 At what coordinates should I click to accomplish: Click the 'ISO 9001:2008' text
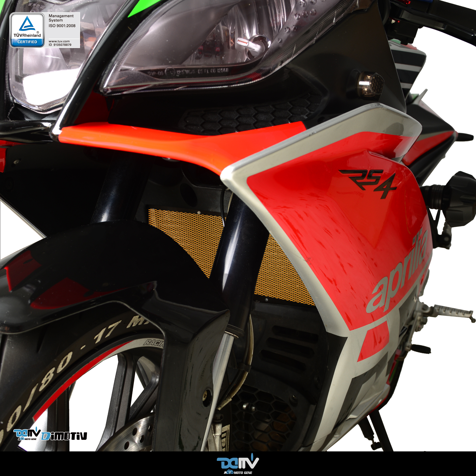click(62, 26)
